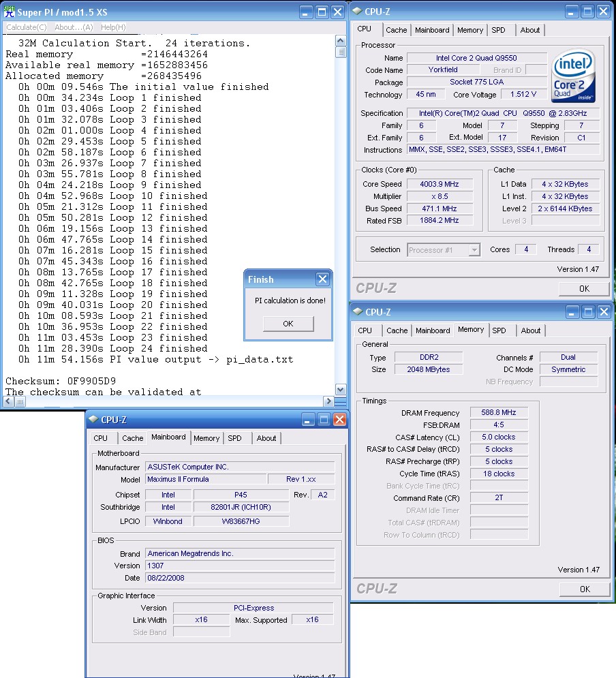Click the BIOS Date 08/22/2008
The image size is (616, 678).
[x=240, y=578]
